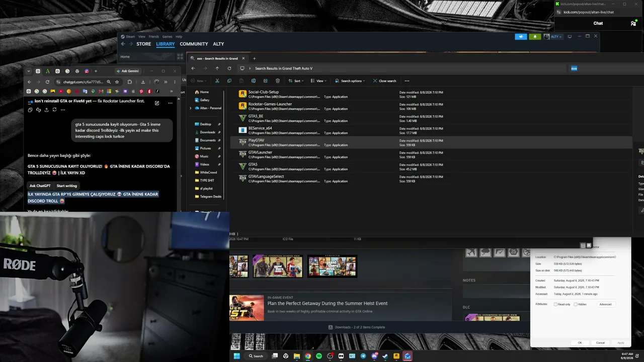Expand hidden Chrome toolbar extensions chevron
The width and height of the screenshot is (644, 362).
click(165, 82)
